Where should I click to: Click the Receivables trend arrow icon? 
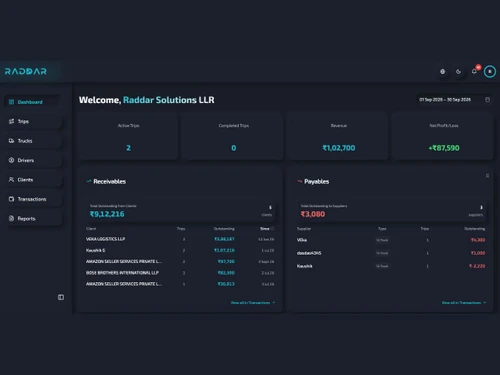[x=89, y=181]
